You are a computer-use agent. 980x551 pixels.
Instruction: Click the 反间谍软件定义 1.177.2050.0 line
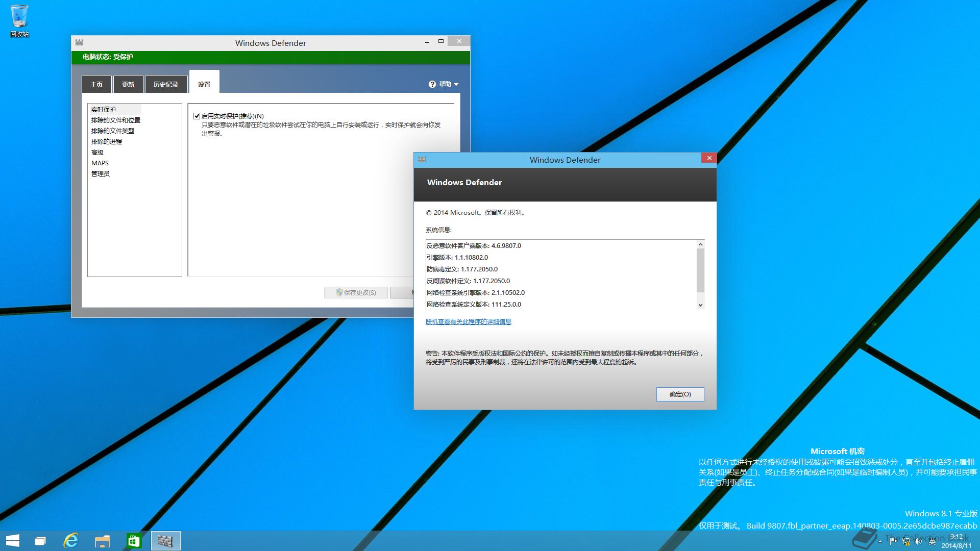click(468, 281)
